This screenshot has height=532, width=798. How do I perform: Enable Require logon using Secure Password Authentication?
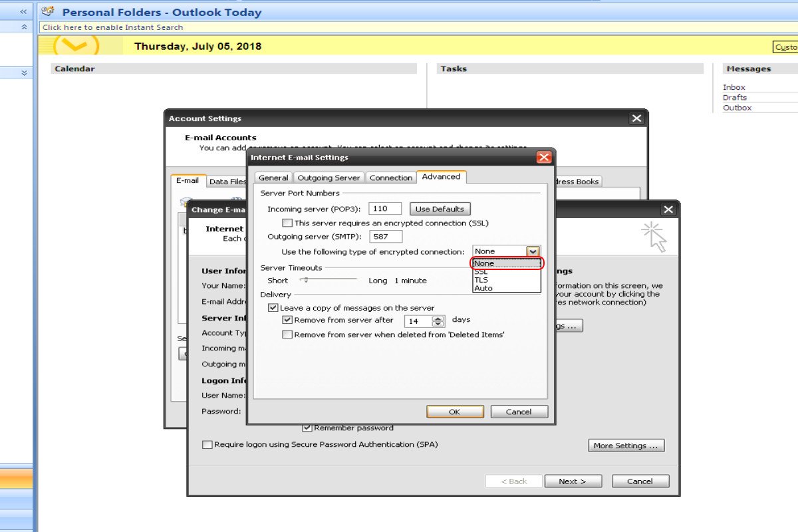coord(207,444)
